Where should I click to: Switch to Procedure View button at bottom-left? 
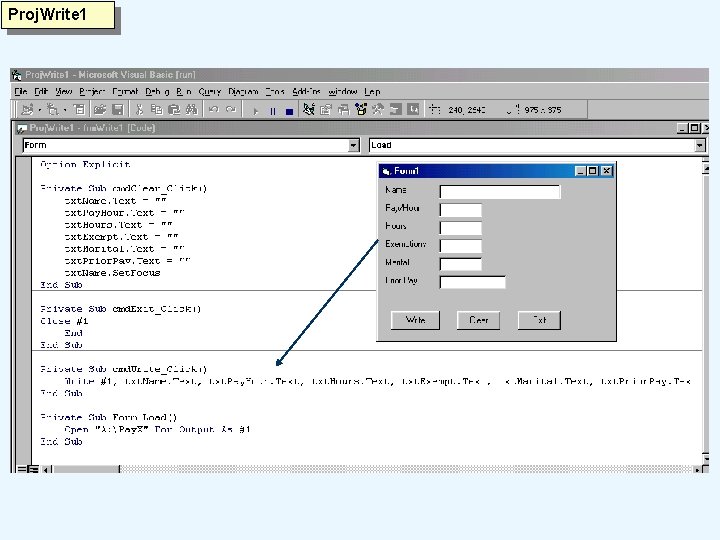pos(21,469)
